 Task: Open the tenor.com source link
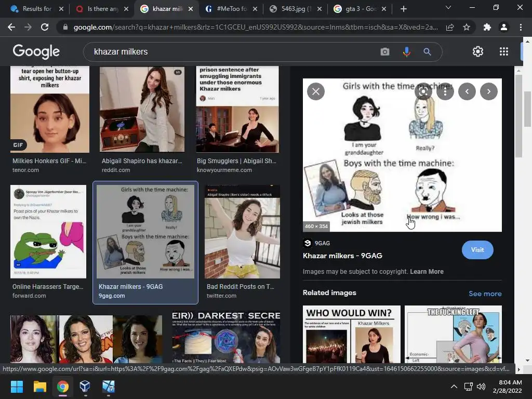click(26, 170)
